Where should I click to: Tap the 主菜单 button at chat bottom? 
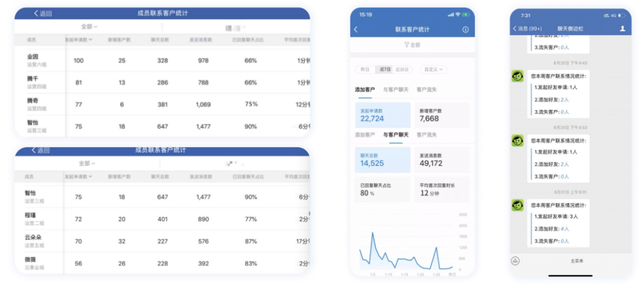coord(576,261)
